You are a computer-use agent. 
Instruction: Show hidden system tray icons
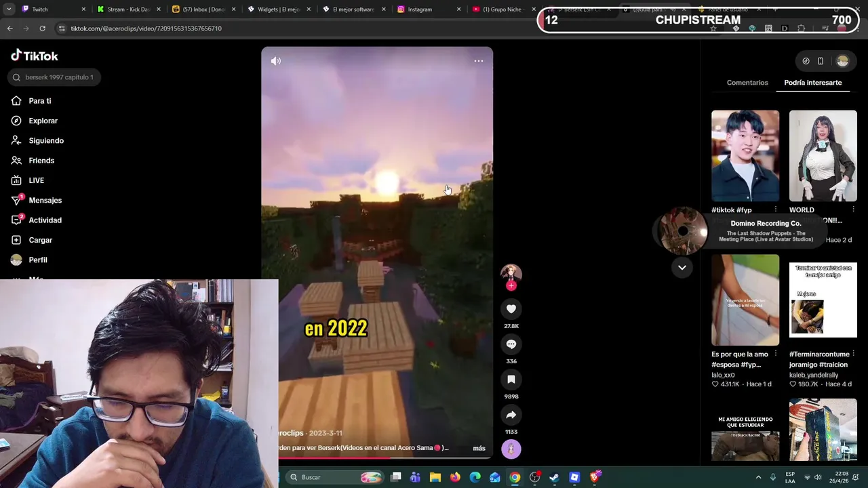pyautogui.click(x=758, y=477)
